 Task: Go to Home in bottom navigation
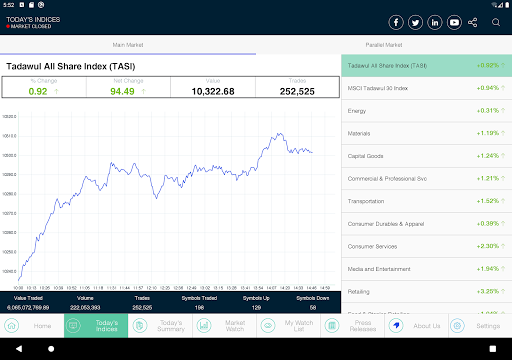(x=32, y=326)
